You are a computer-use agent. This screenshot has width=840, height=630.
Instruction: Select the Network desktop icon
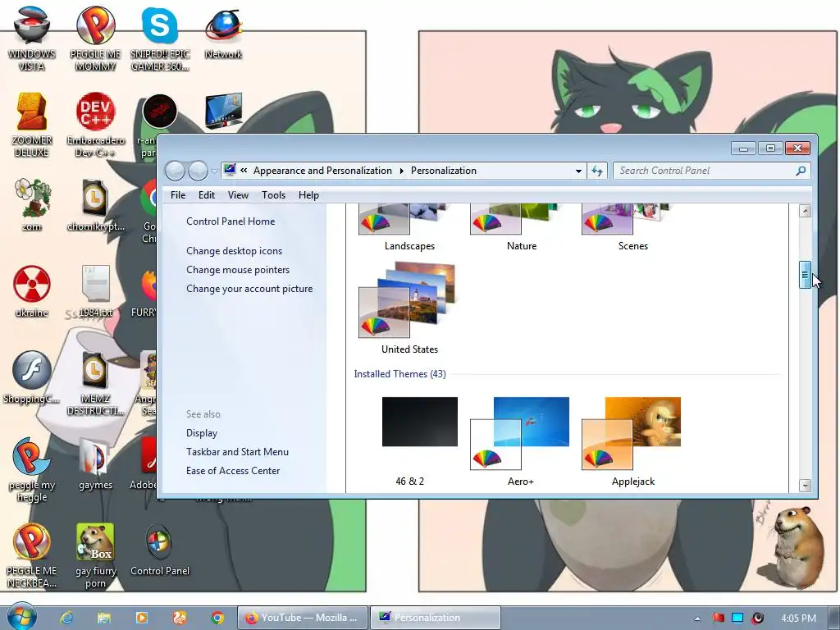coord(223,32)
